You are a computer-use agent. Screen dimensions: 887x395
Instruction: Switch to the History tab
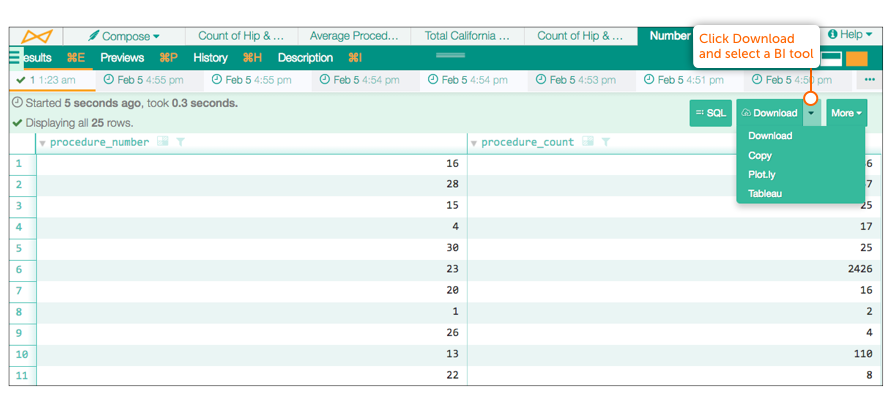pos(210,58)
